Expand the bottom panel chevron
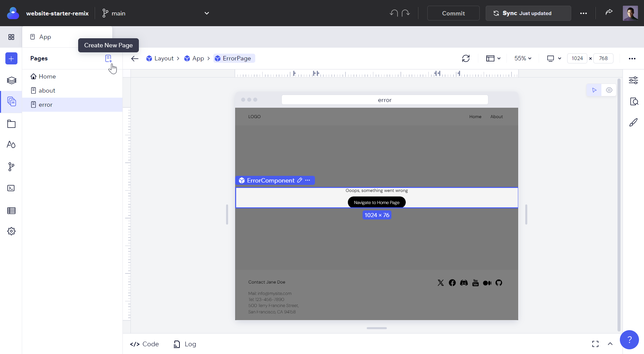This screenshot has width=644, height=354. [x=610, y=344]
